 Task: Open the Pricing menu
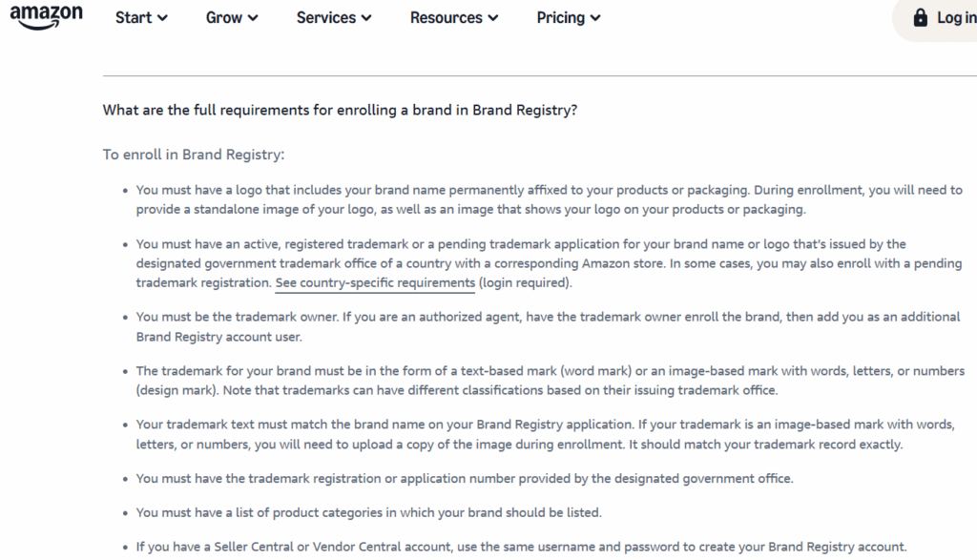click(569, 17)
